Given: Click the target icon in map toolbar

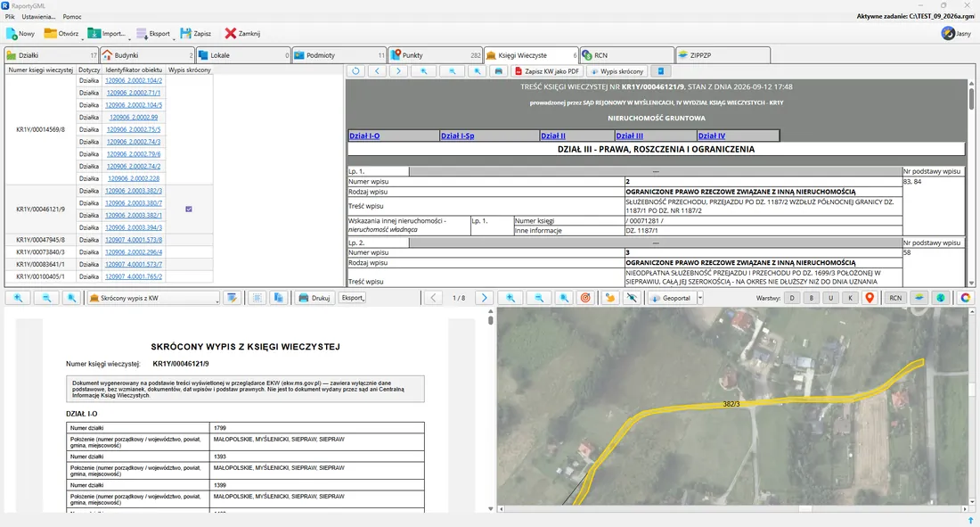Looking at the screenshot, I should click(585, 298).
